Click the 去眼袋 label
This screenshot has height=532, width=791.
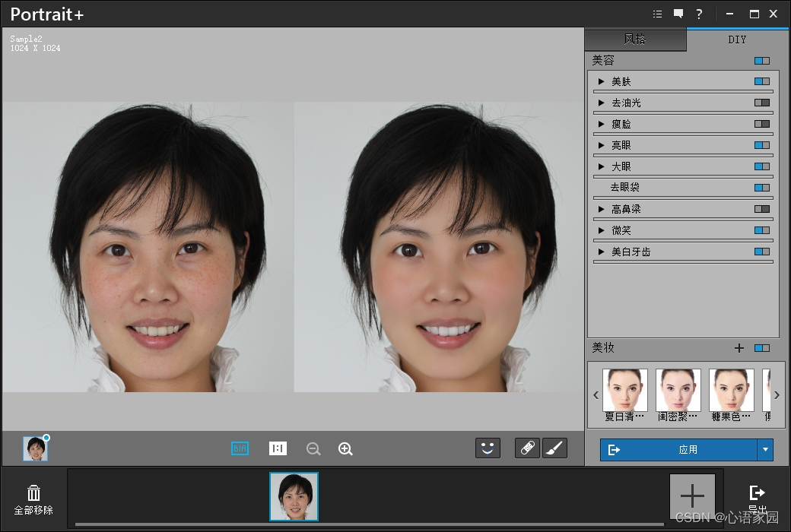[625, 187]
